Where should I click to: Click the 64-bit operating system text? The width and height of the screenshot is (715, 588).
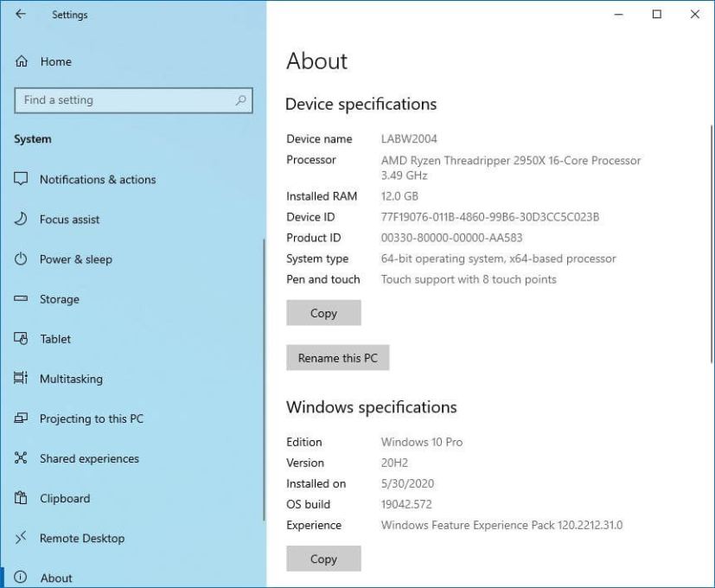tap(498, 259)
